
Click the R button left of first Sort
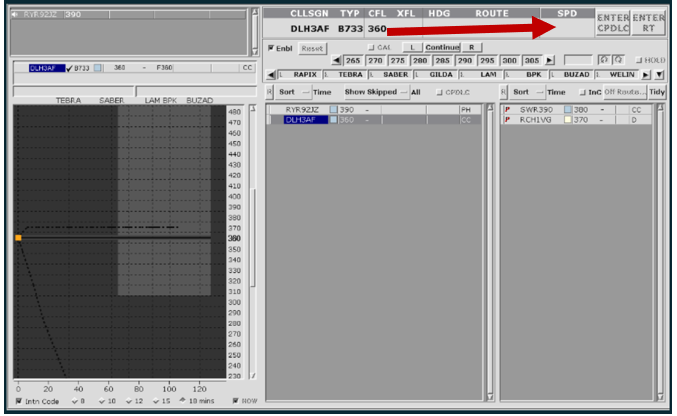click(269, 92)
